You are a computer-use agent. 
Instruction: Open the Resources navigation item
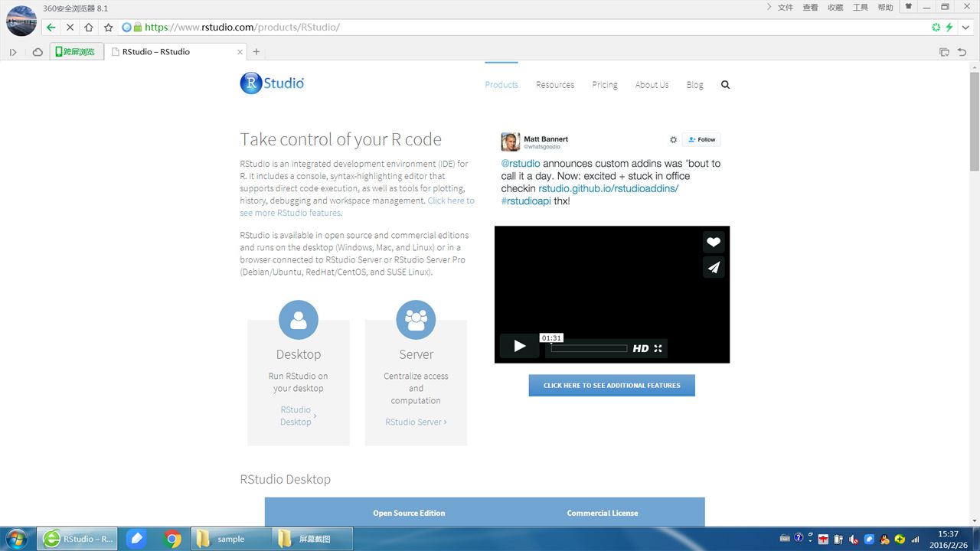555,85
